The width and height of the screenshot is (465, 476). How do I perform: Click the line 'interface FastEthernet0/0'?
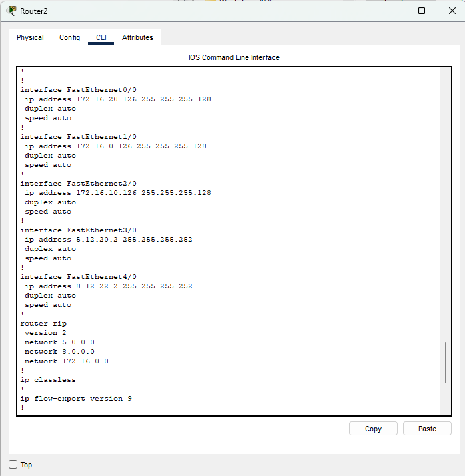coord(78,90)
